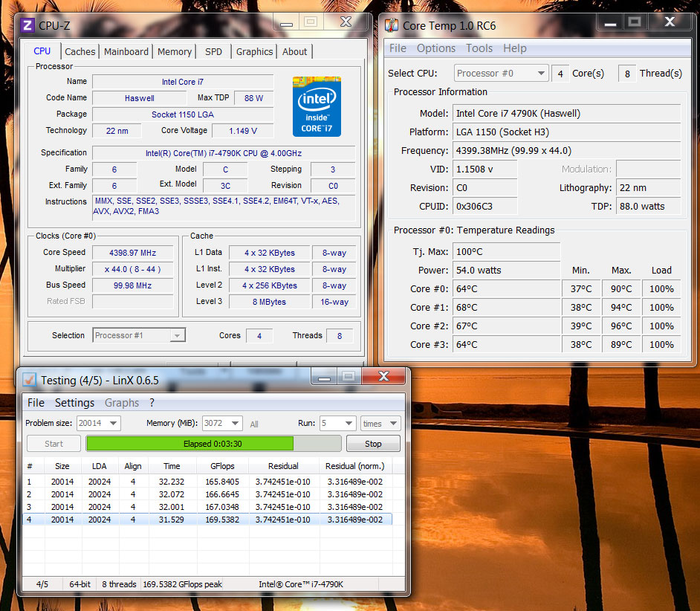
Task: Open the Memory tab in CPU-Z
Action: tap(175, 51)
